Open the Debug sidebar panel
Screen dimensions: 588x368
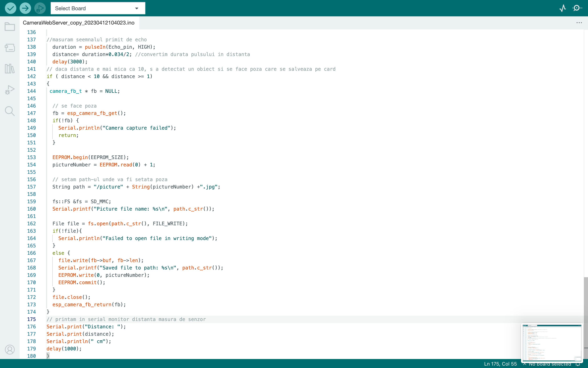10,90
